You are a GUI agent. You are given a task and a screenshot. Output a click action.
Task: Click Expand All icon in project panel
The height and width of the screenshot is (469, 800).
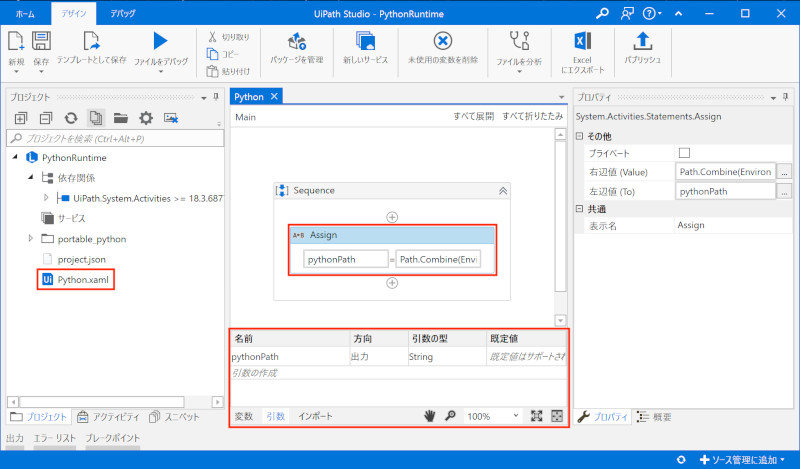tap(21, 118)
